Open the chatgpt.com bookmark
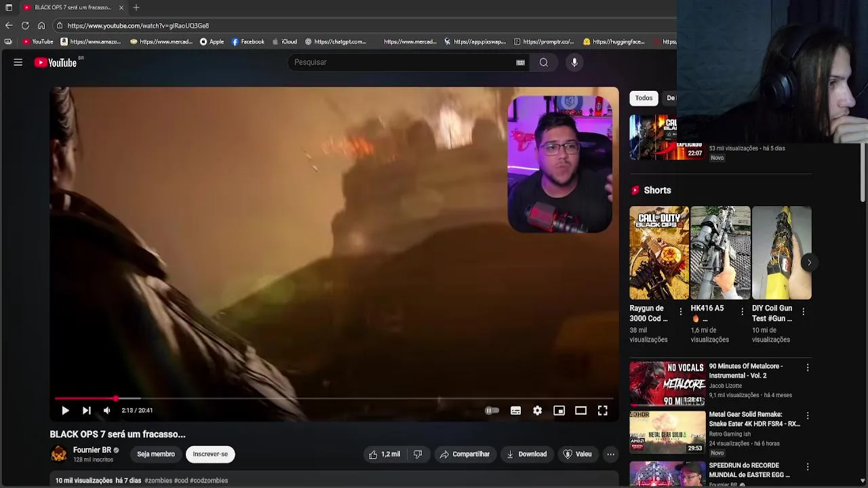The width and height of the screenshot is (868, 488). pos(336,42)
